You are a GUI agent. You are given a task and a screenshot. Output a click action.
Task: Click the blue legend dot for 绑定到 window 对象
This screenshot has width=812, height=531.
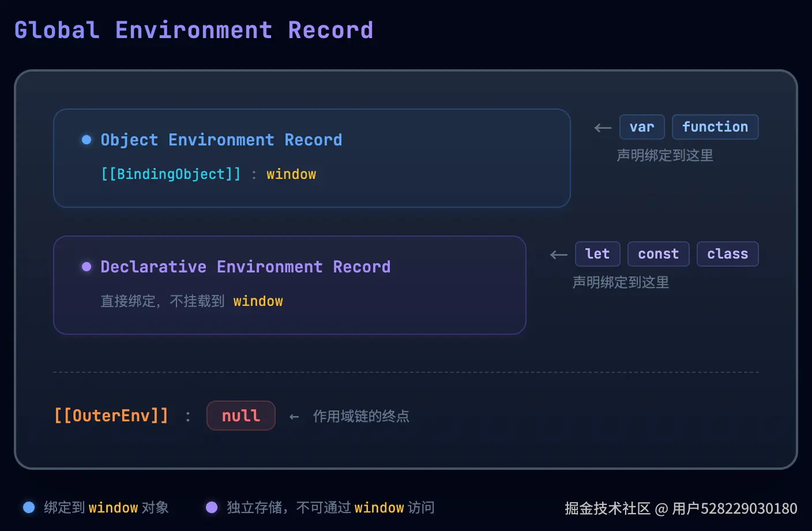(29, 507)
